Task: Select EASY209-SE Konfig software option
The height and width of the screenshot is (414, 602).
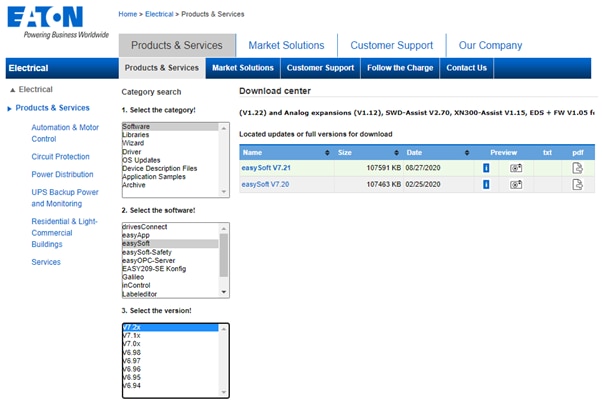Action: point(170,269)
